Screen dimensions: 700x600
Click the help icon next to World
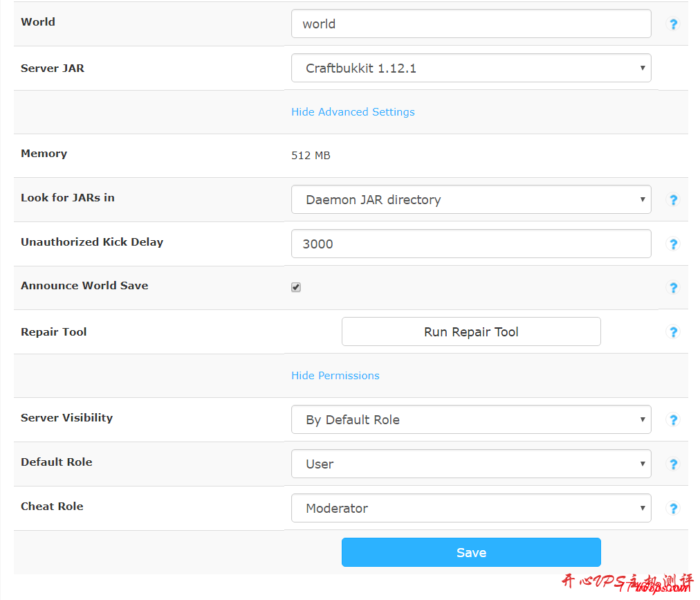coord(672,24)
